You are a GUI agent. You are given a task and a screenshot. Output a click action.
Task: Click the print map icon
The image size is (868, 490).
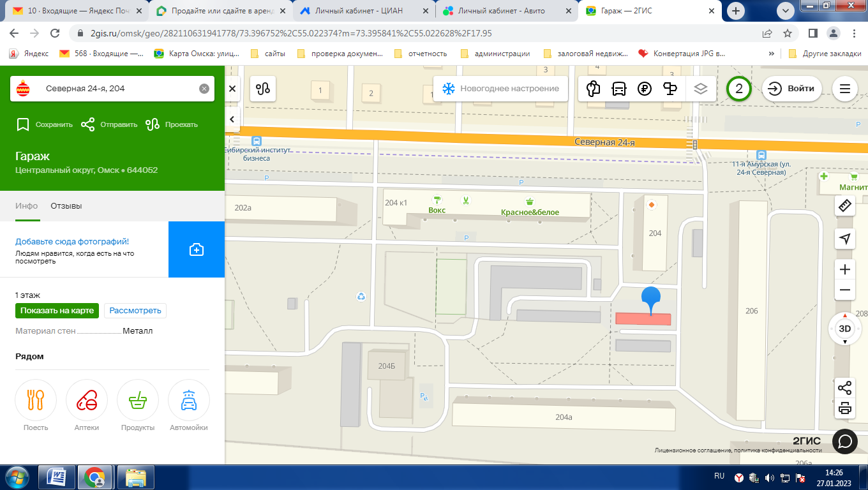(x=845, y=408)
